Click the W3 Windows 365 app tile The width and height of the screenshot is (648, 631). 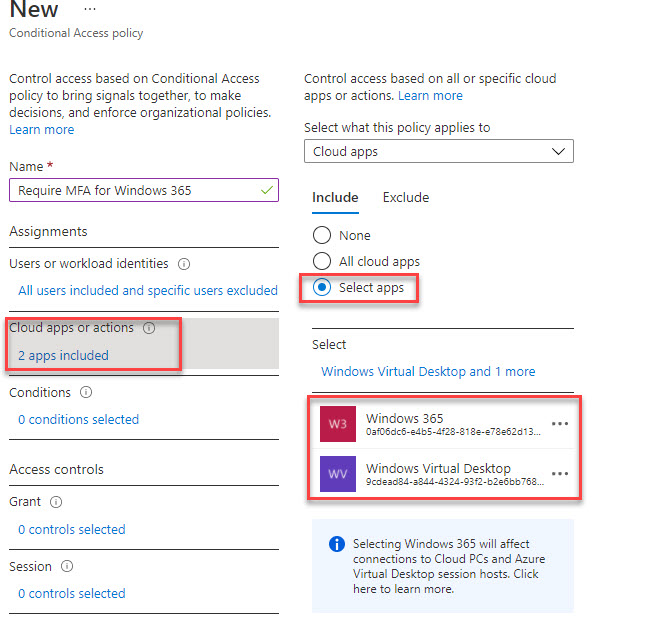[338, 424]
